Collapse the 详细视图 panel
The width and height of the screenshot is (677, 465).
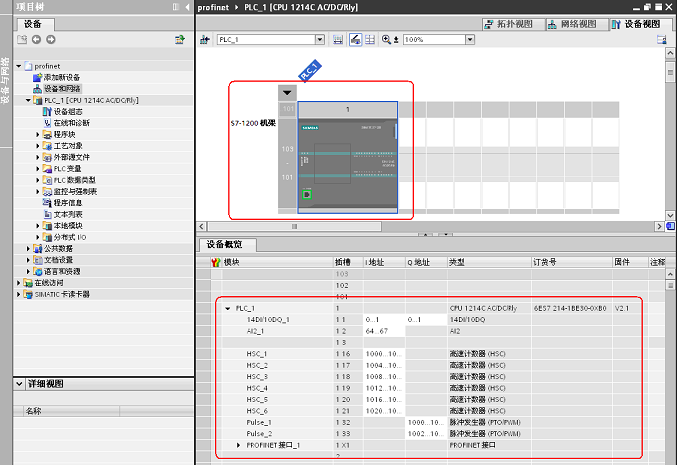tap(19, 383)
